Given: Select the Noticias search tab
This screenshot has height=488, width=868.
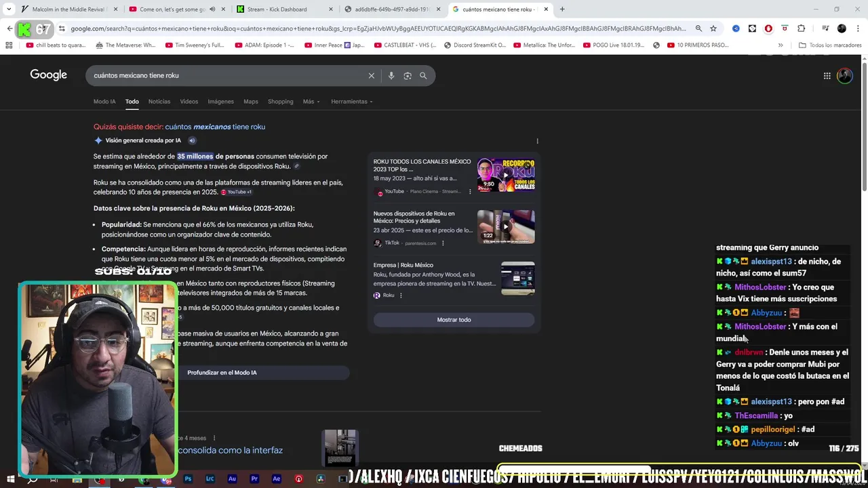Looking at the screenshot, I should tap(159, 102).
